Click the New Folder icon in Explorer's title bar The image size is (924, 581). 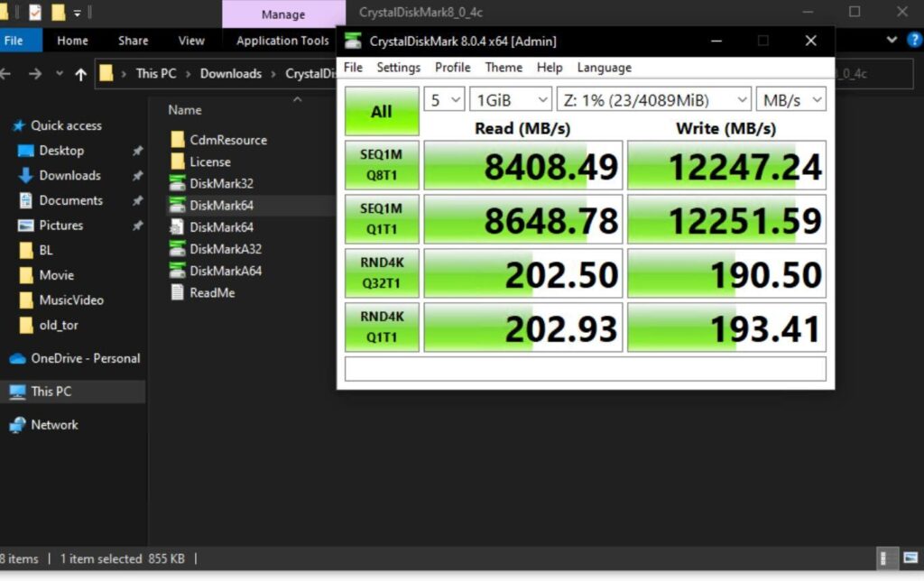(x=58, y=13)
